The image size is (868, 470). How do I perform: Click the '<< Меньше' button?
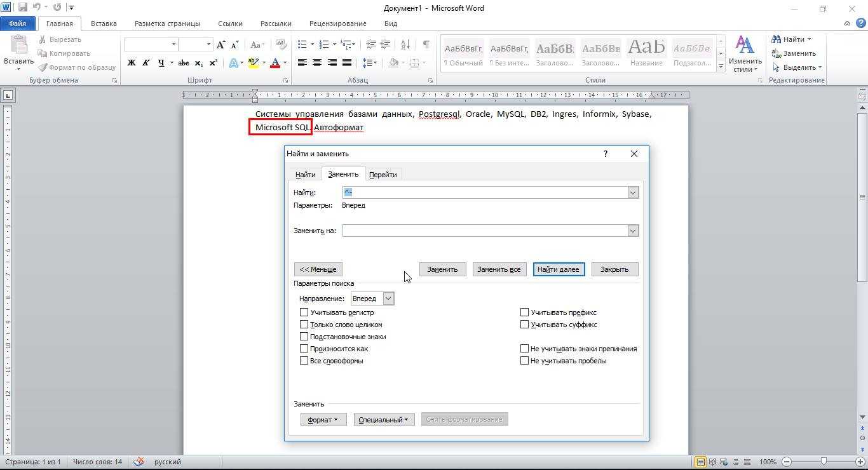(318, 269)
